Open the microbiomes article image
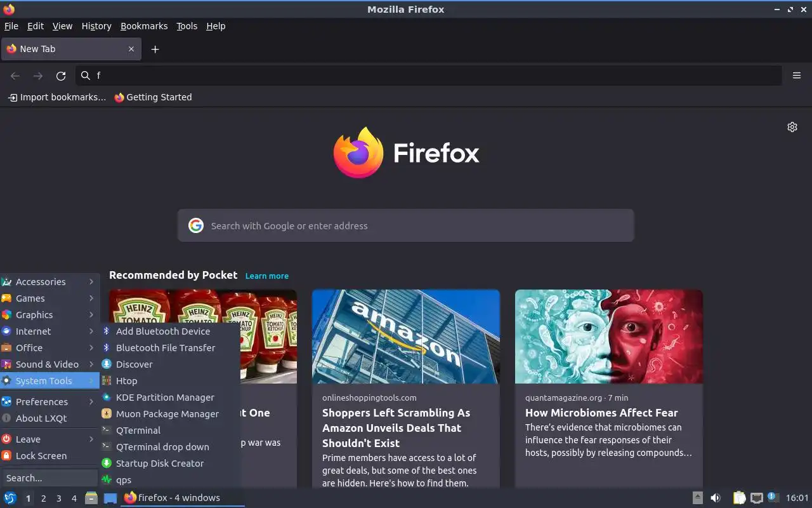 (609, 337)
